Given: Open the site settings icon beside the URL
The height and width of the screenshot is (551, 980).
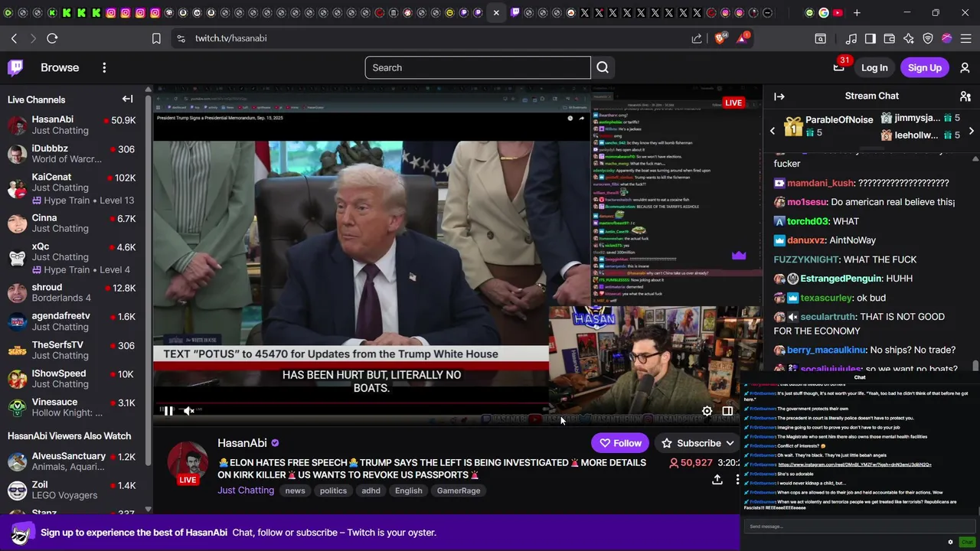Looking at the screenshot, I should (x=180, y=38).
